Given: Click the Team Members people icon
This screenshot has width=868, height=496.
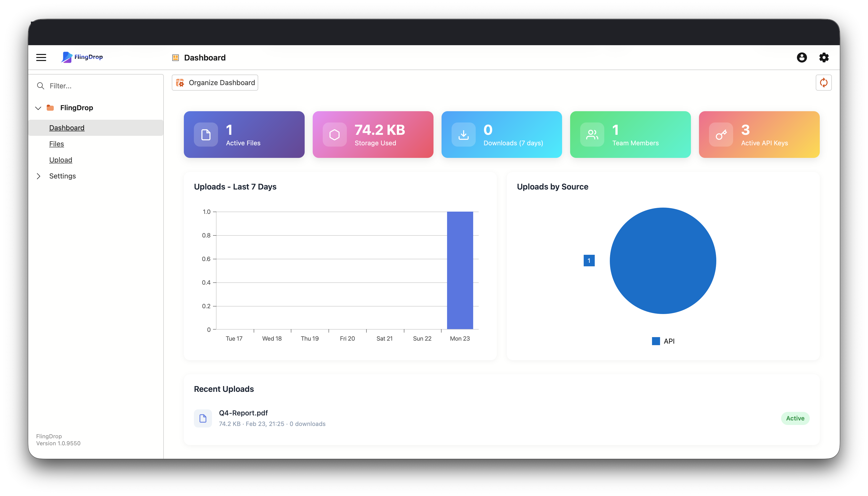Looking at the screenshot, I should pyautogui.click(x=592, y=134).
